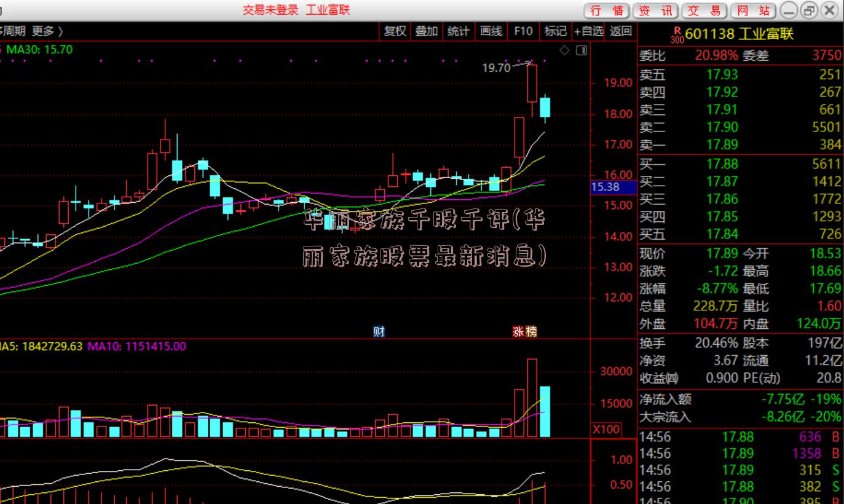Open the F10 company info

pos(523,31)
